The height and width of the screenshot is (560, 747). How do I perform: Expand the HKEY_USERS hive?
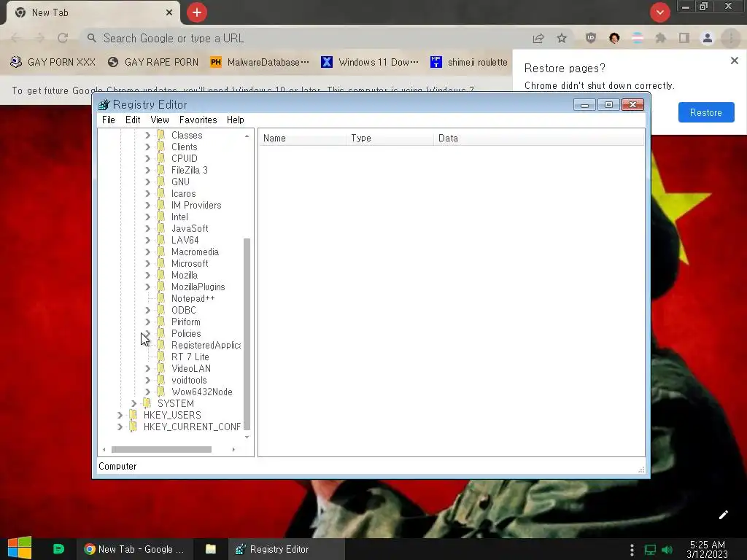pyautogui.click(x=120, y=415)
